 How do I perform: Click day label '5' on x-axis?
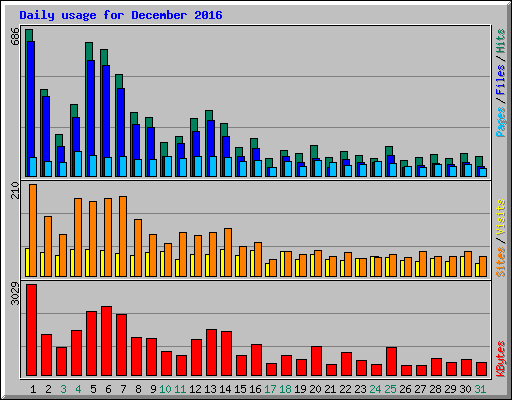[x=93, y=389]
